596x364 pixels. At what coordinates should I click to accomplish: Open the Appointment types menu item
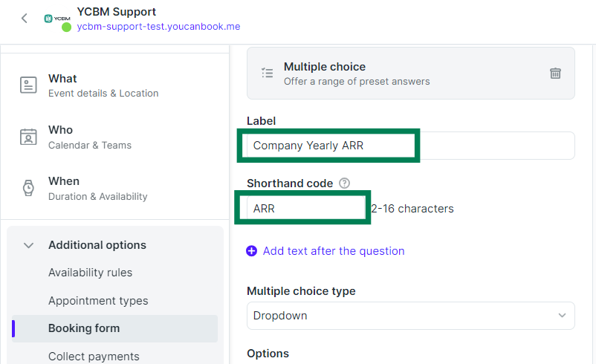tap(98, 301)
